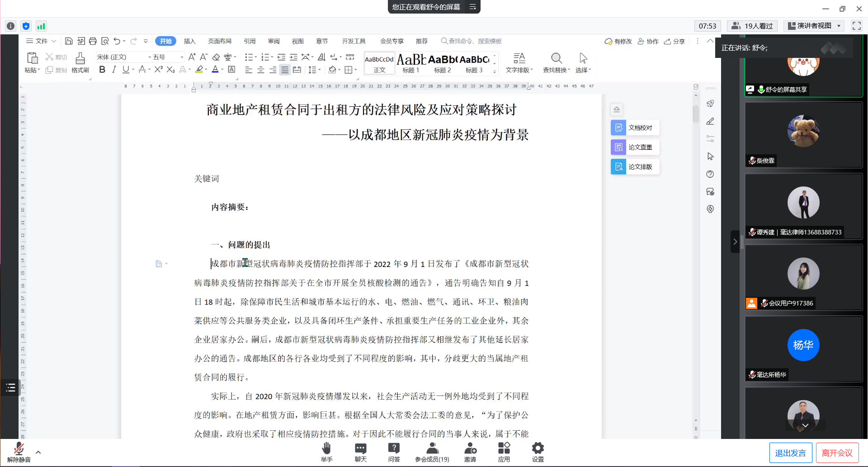Open the 审阅 ribbon tab
The height and width of the screenshot is (467, 868).
[274, 41]
